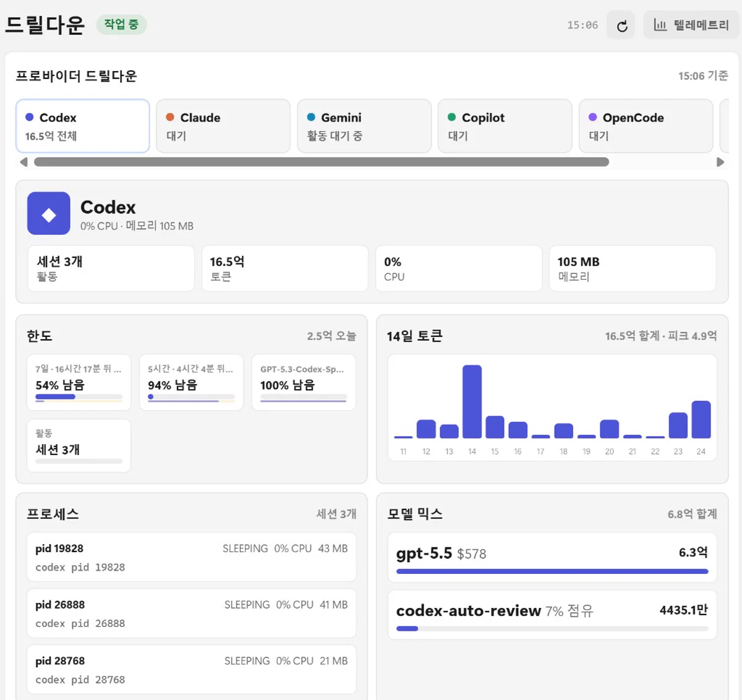Switch to the OpenCode provider tab
This screenshot has height=700, width=742.
646,126
